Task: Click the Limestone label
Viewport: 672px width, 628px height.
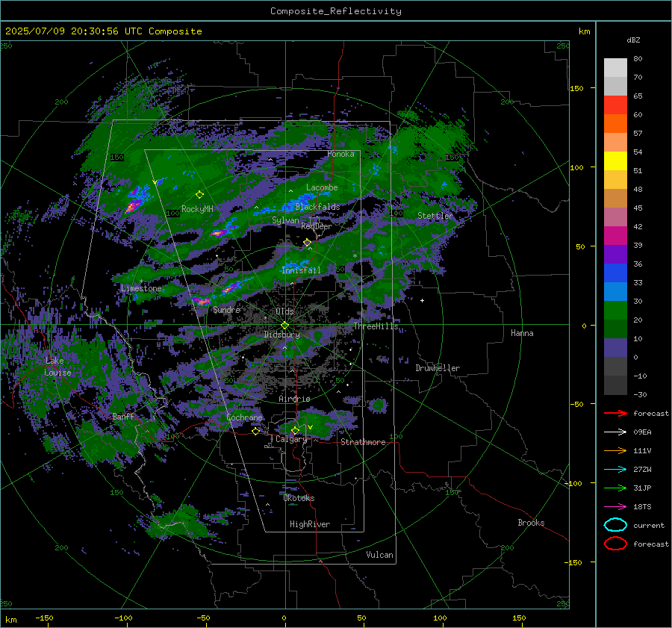Action: (141, 288)
